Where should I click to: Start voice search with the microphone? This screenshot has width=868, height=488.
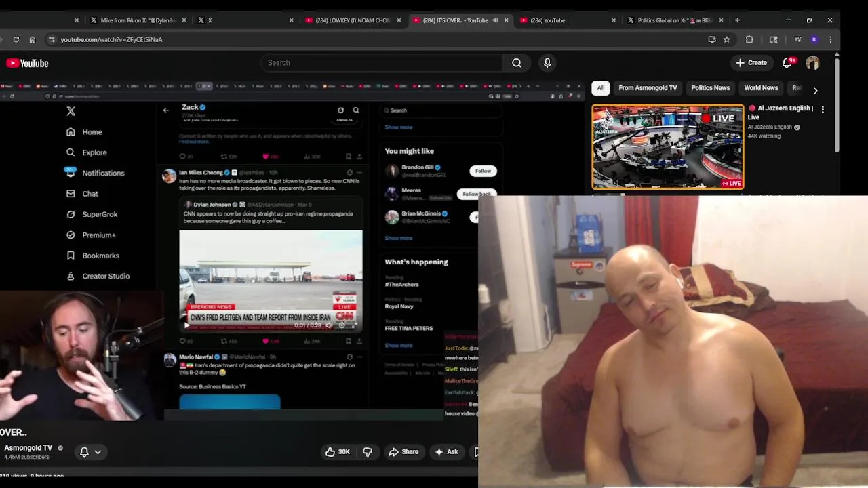tap(547, 63)
